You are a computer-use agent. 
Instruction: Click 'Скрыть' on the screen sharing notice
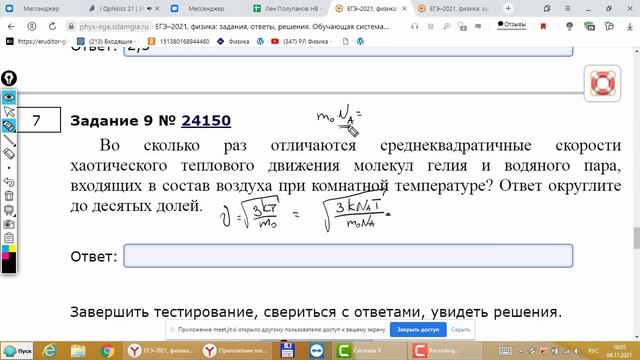coord(461,329)
